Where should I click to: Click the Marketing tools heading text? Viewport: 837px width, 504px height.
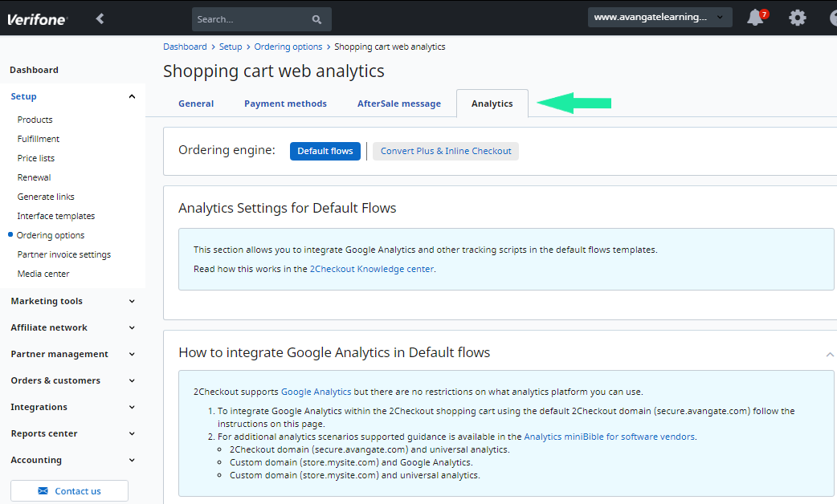[47, 301]
